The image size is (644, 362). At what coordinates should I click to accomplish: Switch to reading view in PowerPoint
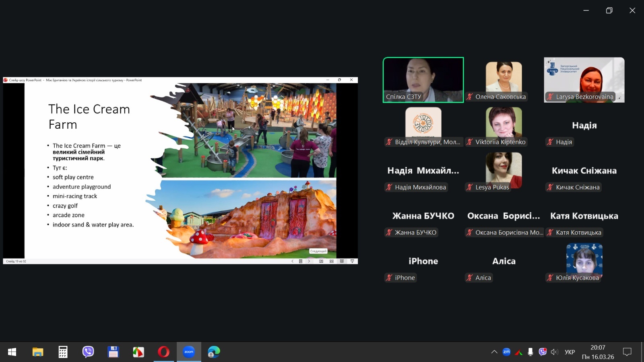pyautogui.click(x=342, y=261)
